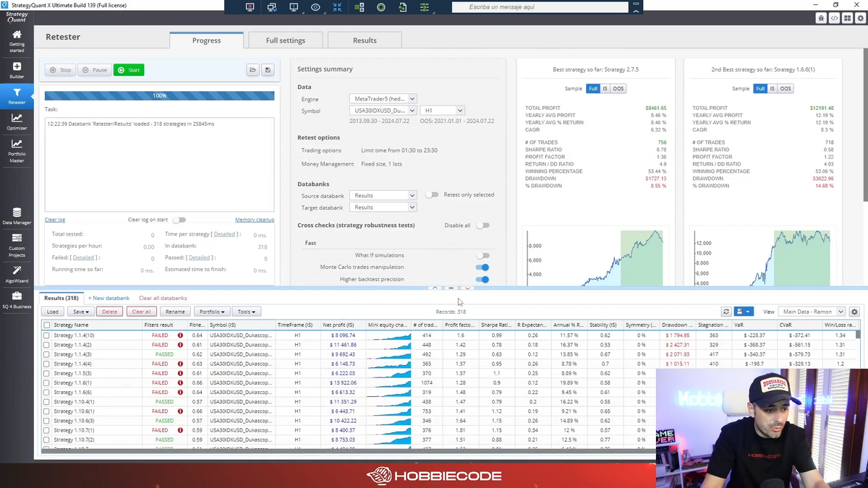
Task: Open Custom Projects in the sidebar
Action: [17, 246]
